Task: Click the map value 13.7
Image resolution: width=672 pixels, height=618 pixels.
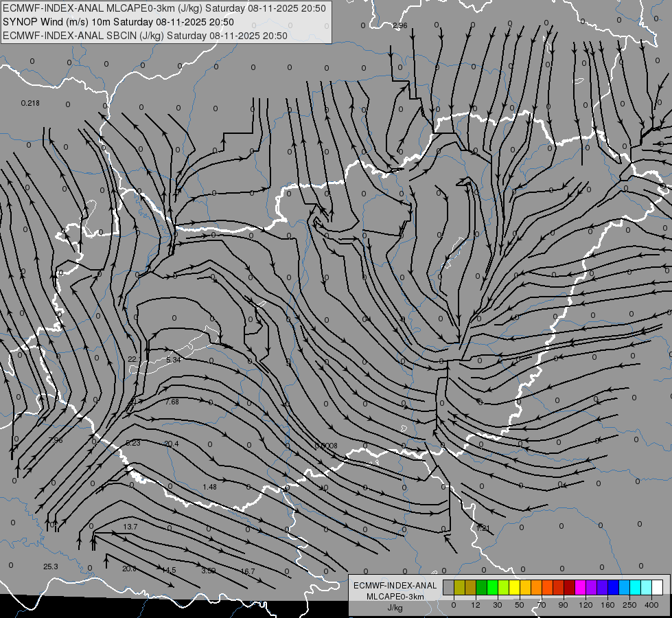Action: tap(130, 527)
